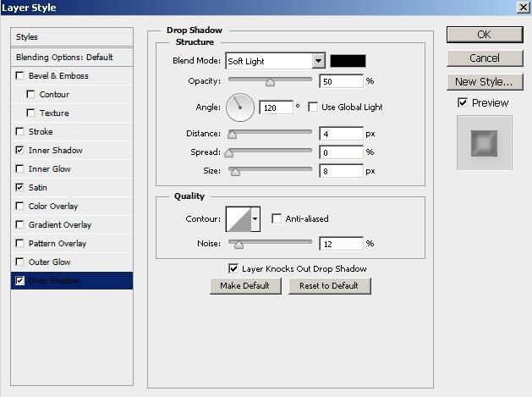The height and width of the screenshot is (397, 532).
Task: Enable the Anti-aliased checkbox
Action: (x=277, y=218)
